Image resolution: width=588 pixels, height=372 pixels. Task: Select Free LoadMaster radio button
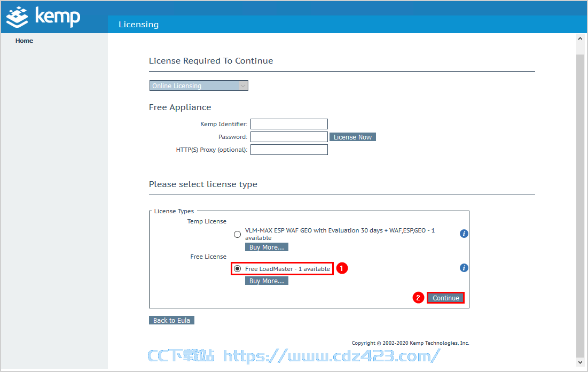point(237,269)
